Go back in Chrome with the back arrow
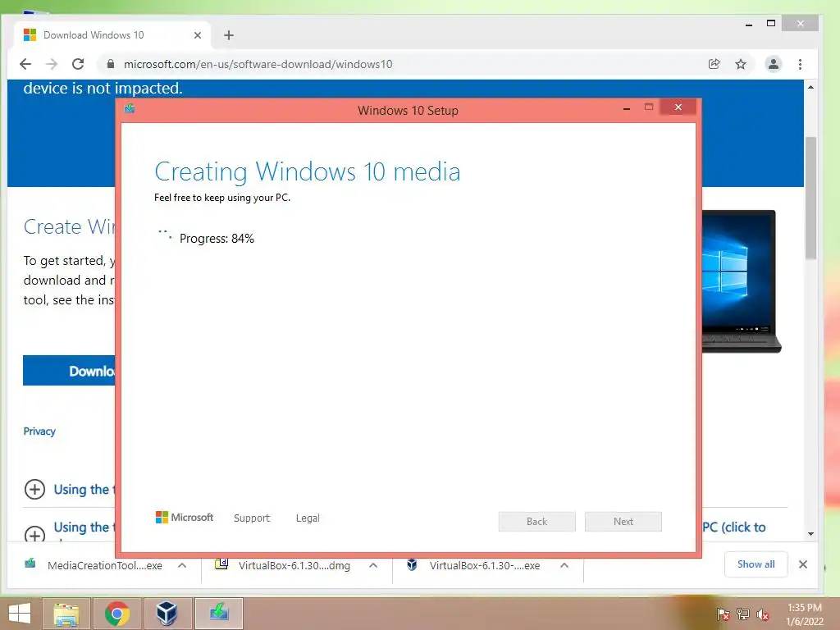This screenshot has width=840, height=630. tap(25, 64)
